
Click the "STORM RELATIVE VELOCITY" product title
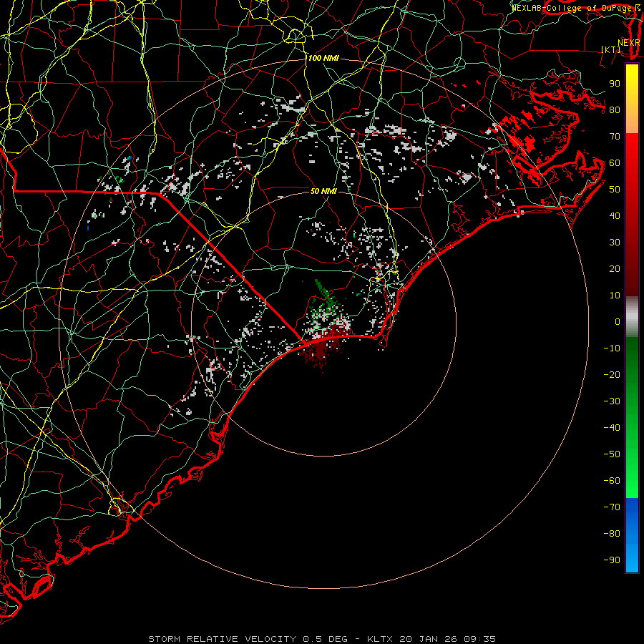point(222,639)
